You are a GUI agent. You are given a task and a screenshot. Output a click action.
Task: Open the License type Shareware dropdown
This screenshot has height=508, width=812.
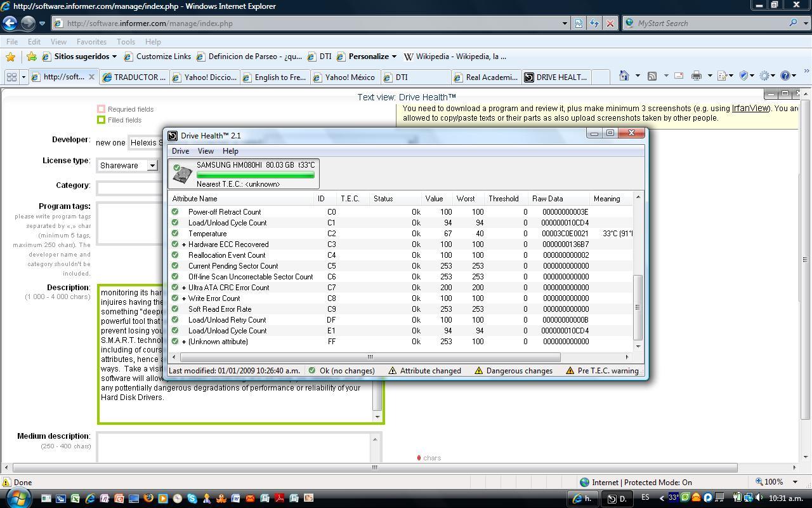(x=152, y=165)
